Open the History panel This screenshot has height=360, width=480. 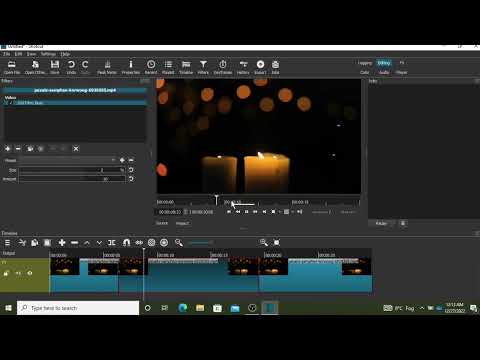pos(243,67)
